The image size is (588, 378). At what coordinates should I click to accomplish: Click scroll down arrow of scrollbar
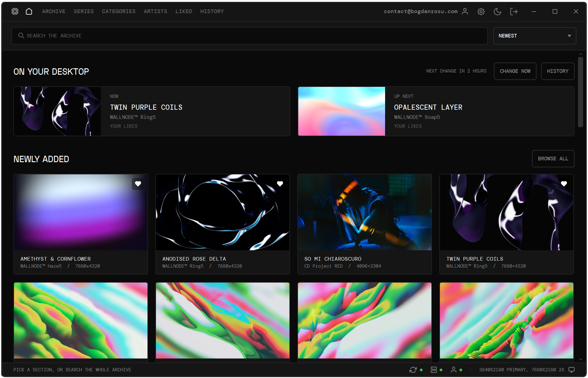pos(580,359)
